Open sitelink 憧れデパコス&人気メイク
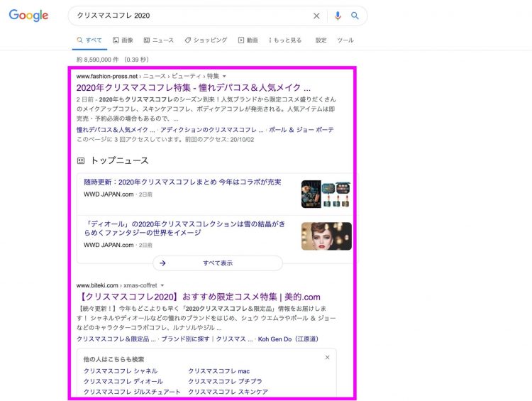 coord(116,130)
